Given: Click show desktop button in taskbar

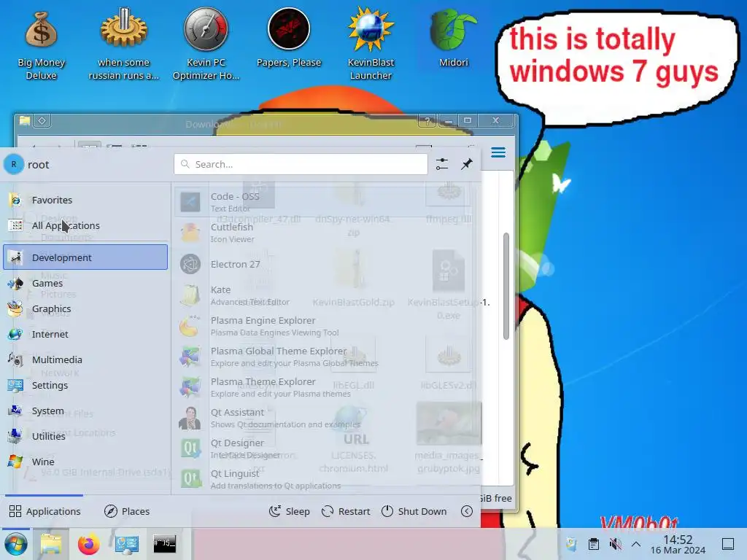Looking at the screenshot, I should tap(728, 544).
